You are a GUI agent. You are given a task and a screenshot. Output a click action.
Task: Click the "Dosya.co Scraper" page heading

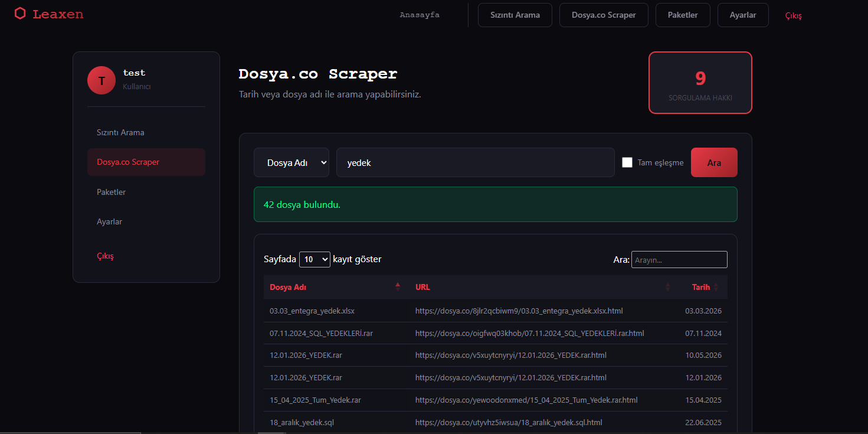pyautogui.click(x=318, y=74)
